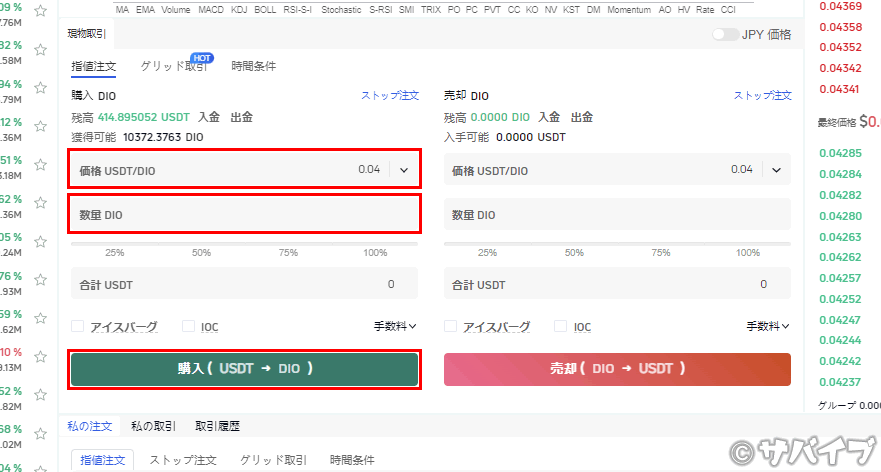The width and height of the screenshot is (881, 472).
Task: Star the row showing 32 % change
Action: 40,50
